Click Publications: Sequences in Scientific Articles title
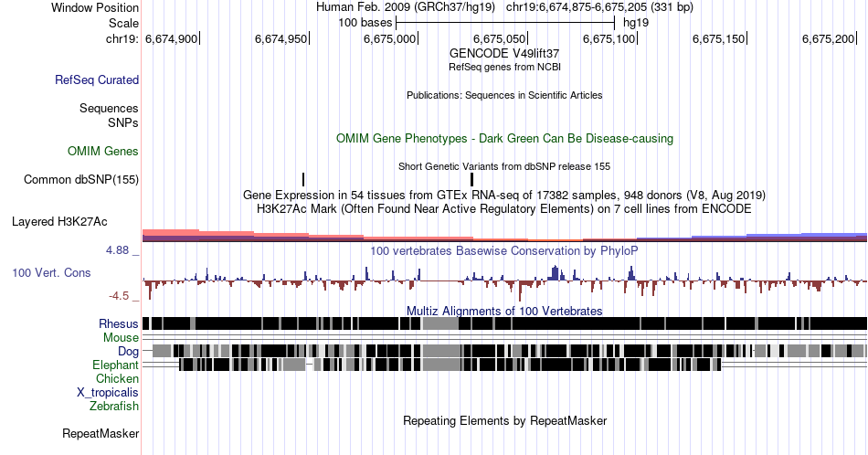This screenshot has height=455, width=868. tap(504, 95)
